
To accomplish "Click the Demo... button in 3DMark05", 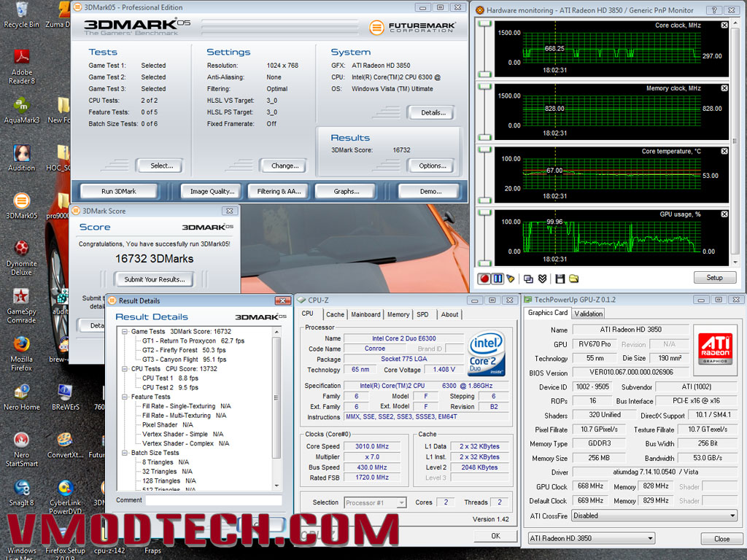I will [430, 192].
